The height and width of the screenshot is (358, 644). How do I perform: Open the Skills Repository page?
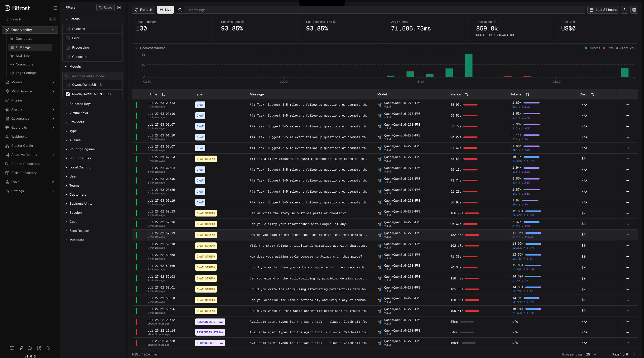pos(24,173)
